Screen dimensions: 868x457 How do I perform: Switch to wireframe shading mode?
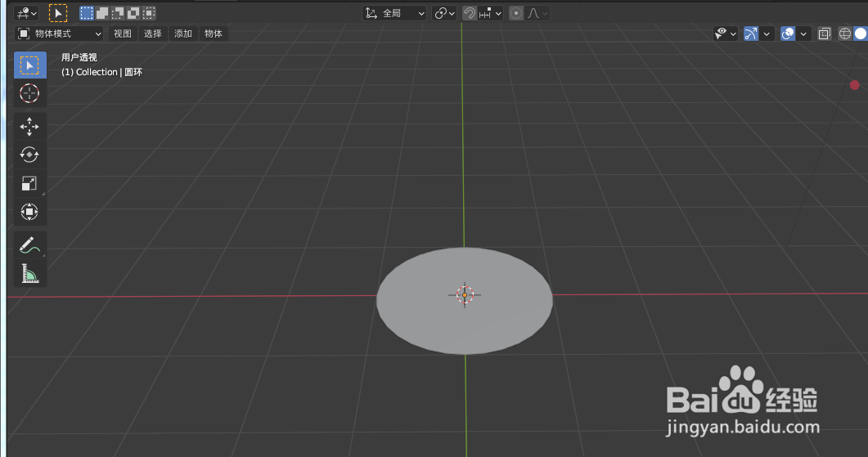click(x=845, y=34)
